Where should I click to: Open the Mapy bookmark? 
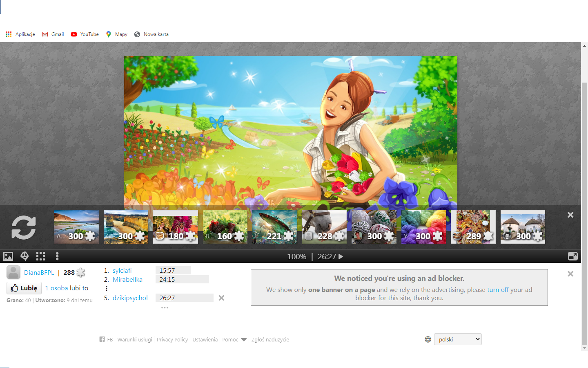pyautogui.click(x=117, y=34)
